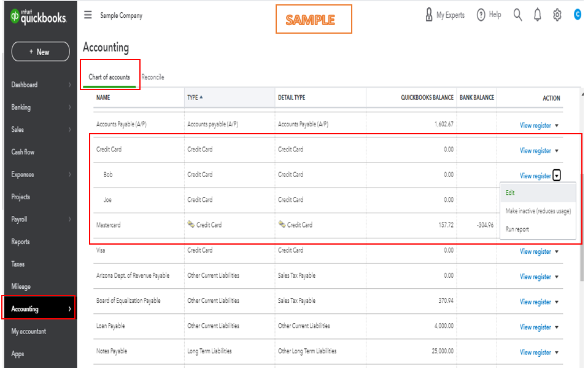Image resolution: width=588 pixels, height=374 pixels.
Task: Choose Make inactive (reduces usage) option
Action: (538, 211)
